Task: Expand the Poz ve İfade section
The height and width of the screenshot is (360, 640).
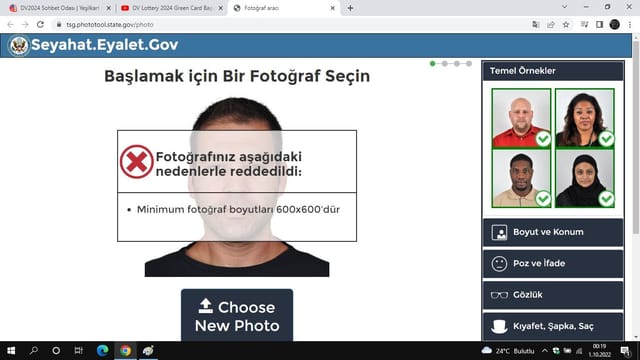Action: coord(553,264)
